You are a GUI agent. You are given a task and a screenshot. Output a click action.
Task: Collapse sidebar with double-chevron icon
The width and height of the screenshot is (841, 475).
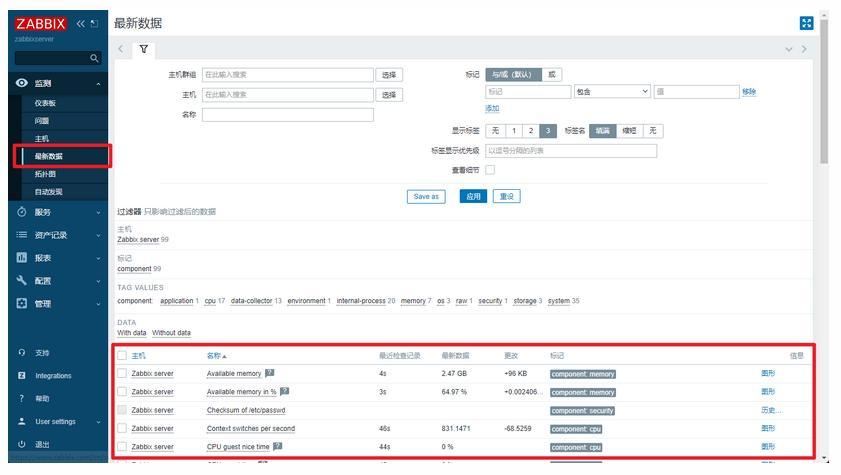click(x=80, y=24)
